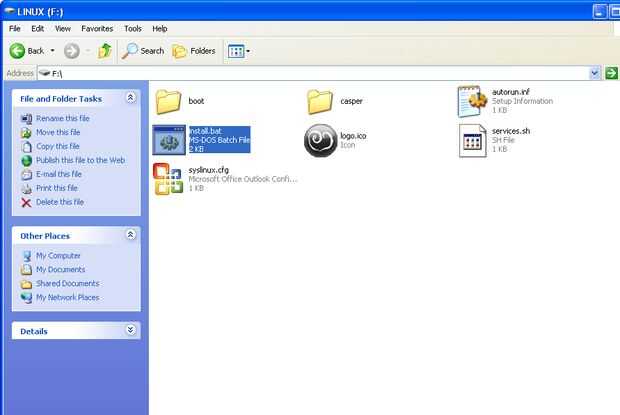Click the drive icon in title bar
620x415 pixels.
[x=9, y=11]
